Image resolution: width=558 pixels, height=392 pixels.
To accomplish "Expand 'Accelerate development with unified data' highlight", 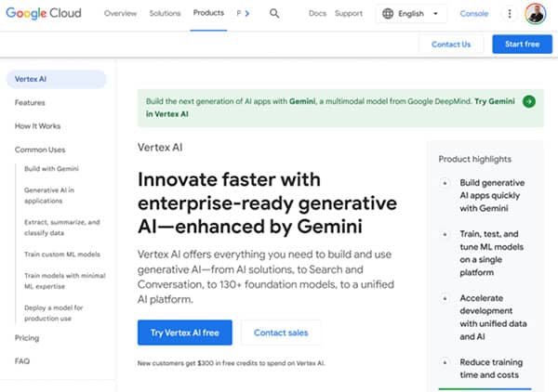I will tap(445, 298).
